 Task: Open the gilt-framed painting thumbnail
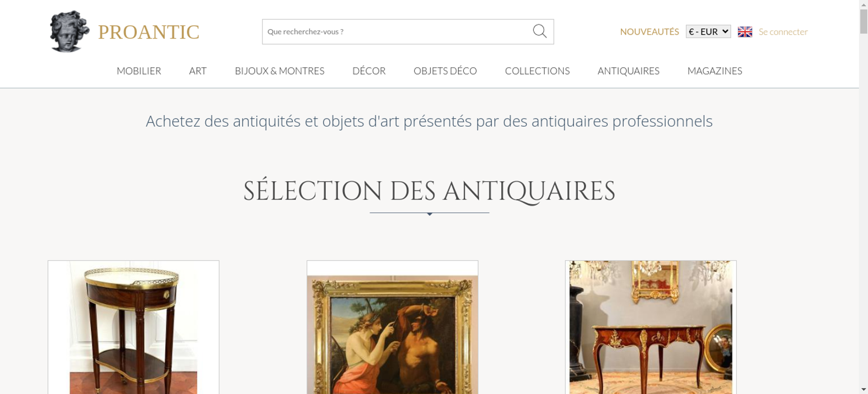pyautogui.click(x=392, y=327)
